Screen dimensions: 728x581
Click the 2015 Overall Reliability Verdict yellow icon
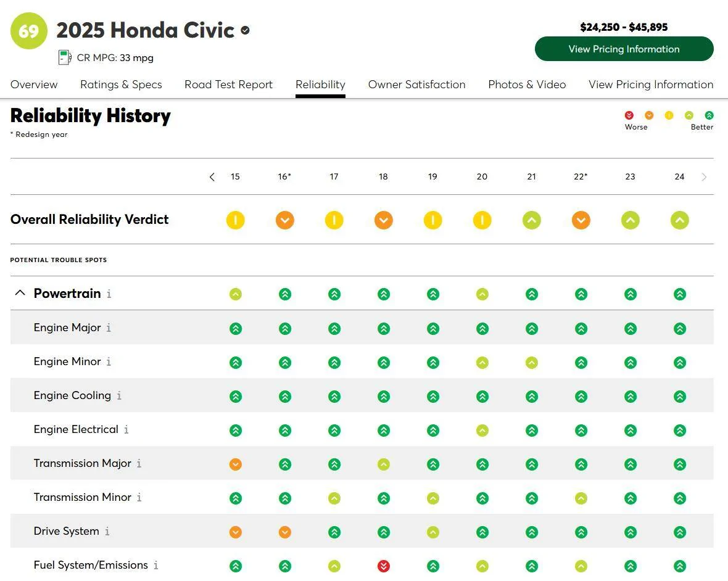click(x=236, y=220)
